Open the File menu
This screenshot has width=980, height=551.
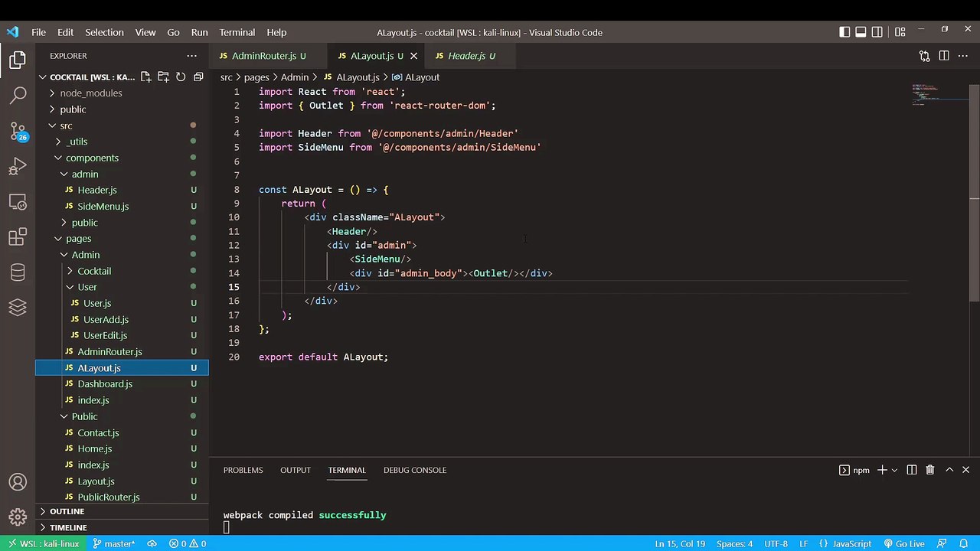38,32
